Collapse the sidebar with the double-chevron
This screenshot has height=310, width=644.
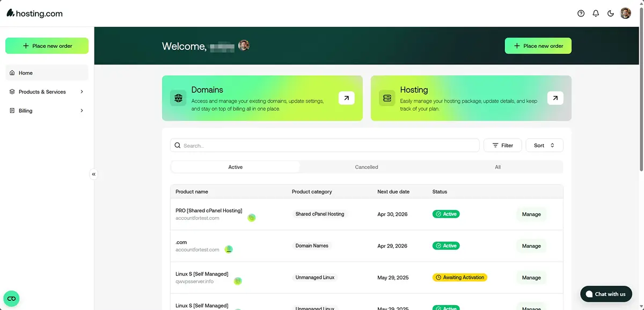pos(94,174)
